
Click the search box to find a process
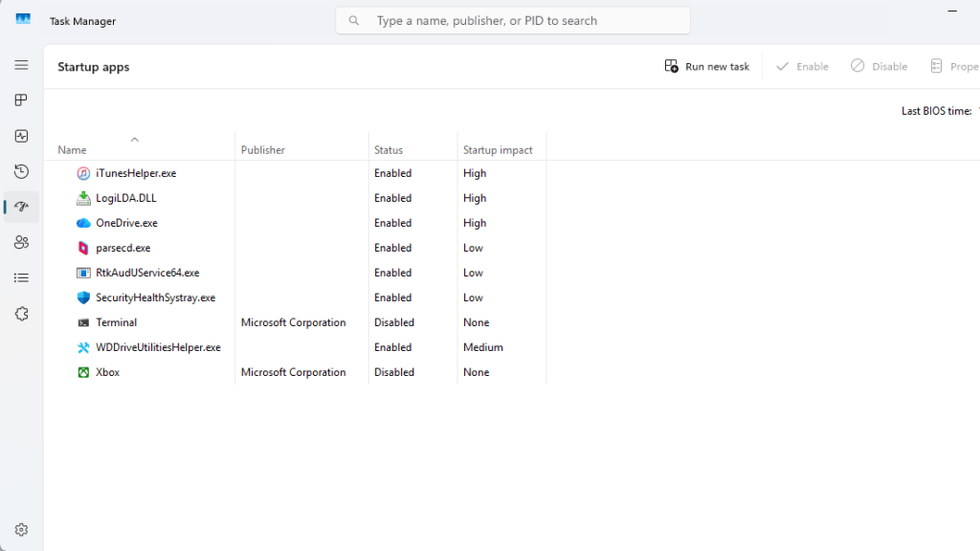point(512,19)
